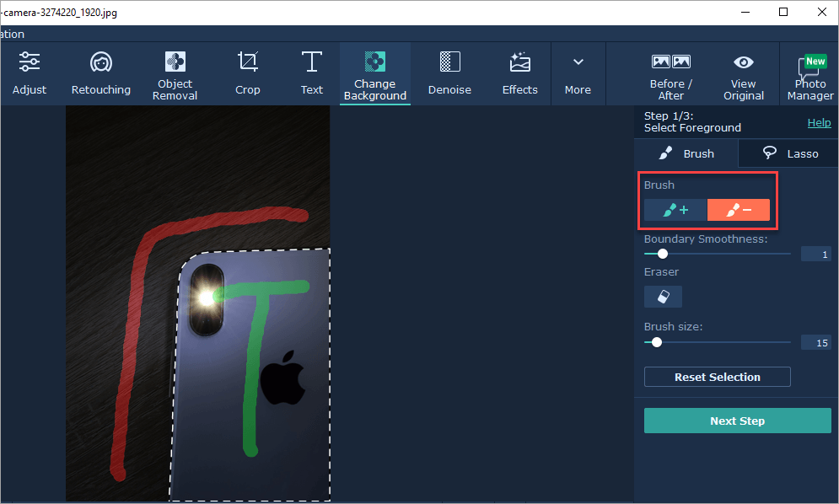The width and height of the screenshot is (839, 504).
Task: Minimize the application window
Action: pos(745,12)
